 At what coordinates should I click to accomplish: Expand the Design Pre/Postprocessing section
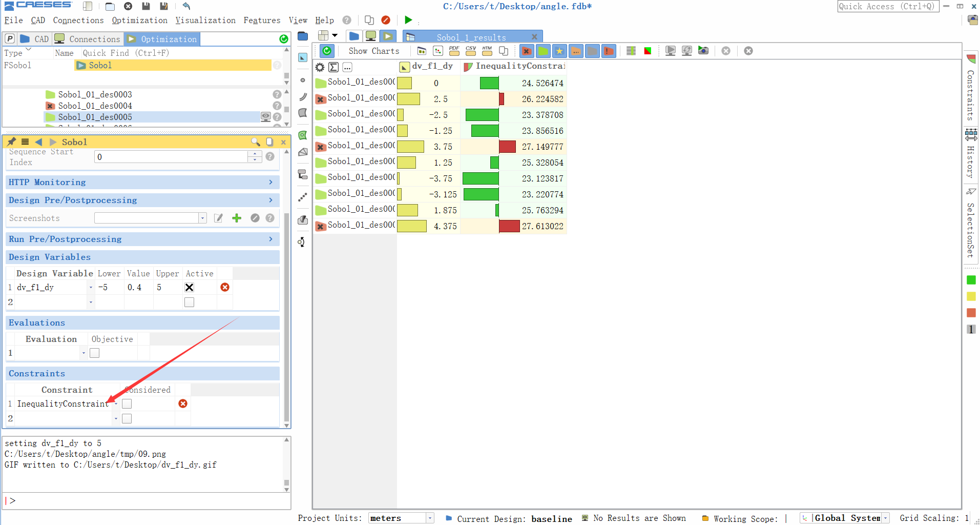tap(143, 200)
